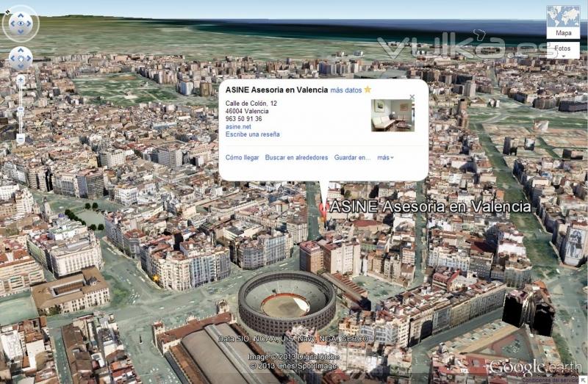Visit the asine.net website link
Image resolution: width=588 pixels, height=384 pixels.
pyautogui.click(x=238, y=126)
